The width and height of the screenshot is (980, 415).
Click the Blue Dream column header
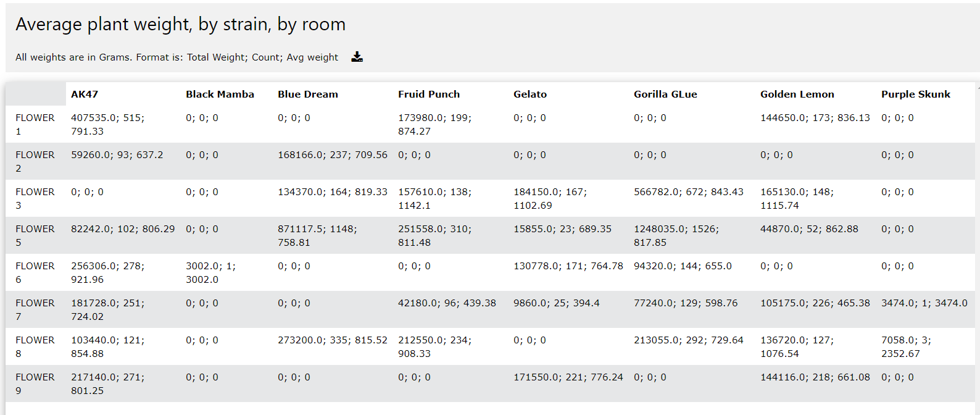(x=307, y=94)
